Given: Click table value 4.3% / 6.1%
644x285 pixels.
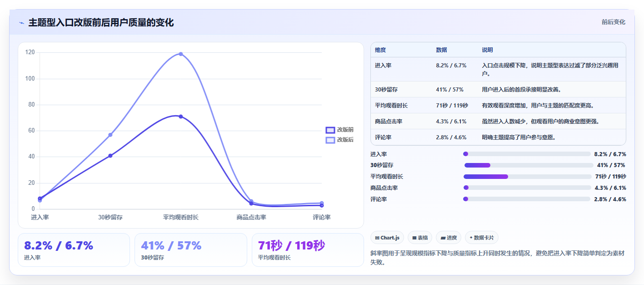Looking at the screenshot, I should [x=451, y=121].
